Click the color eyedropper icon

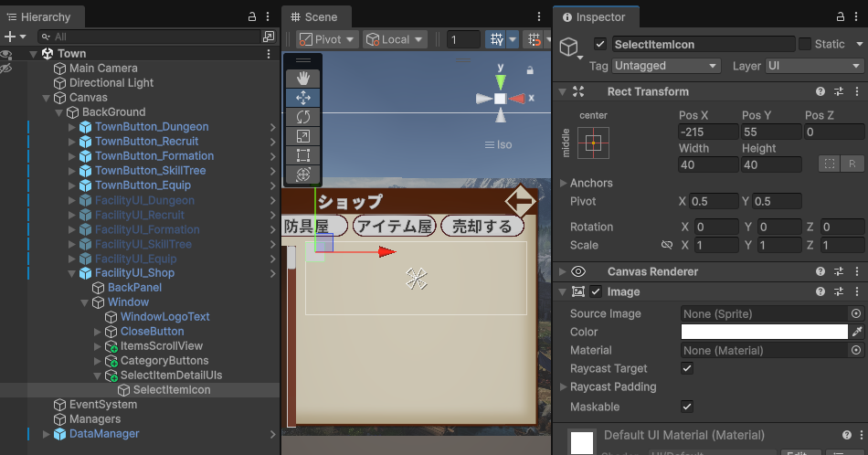[856, 332]
